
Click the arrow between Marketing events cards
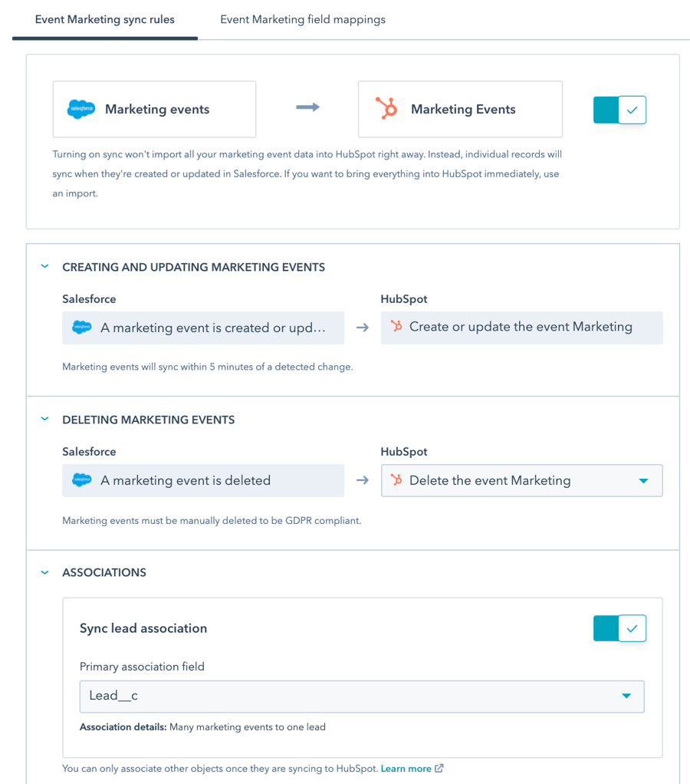[x=307, y=108]
